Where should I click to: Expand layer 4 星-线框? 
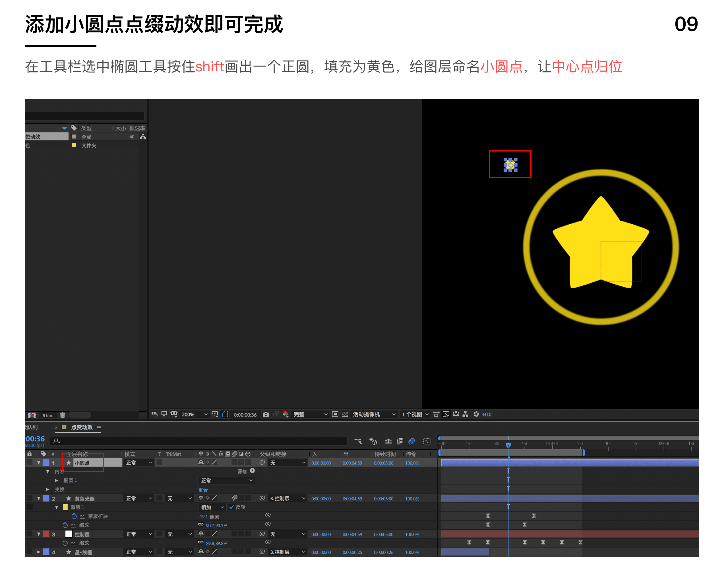[x=39, y=552]
